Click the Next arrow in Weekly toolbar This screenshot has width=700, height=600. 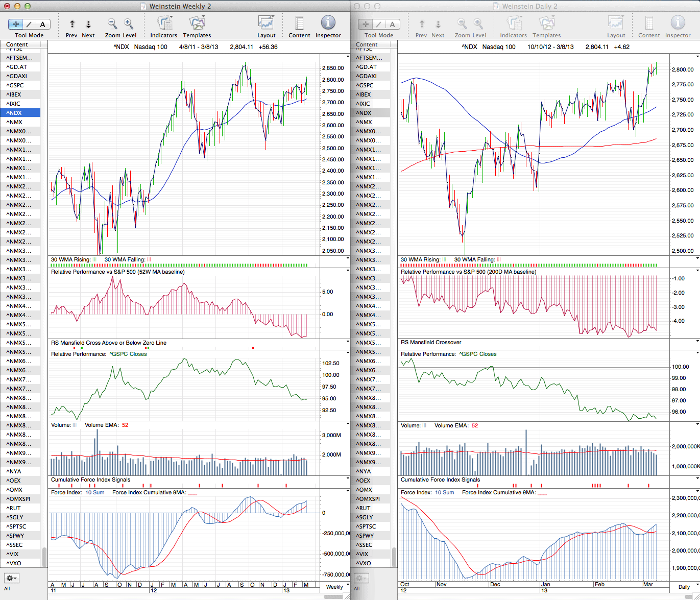pos(88,24)
